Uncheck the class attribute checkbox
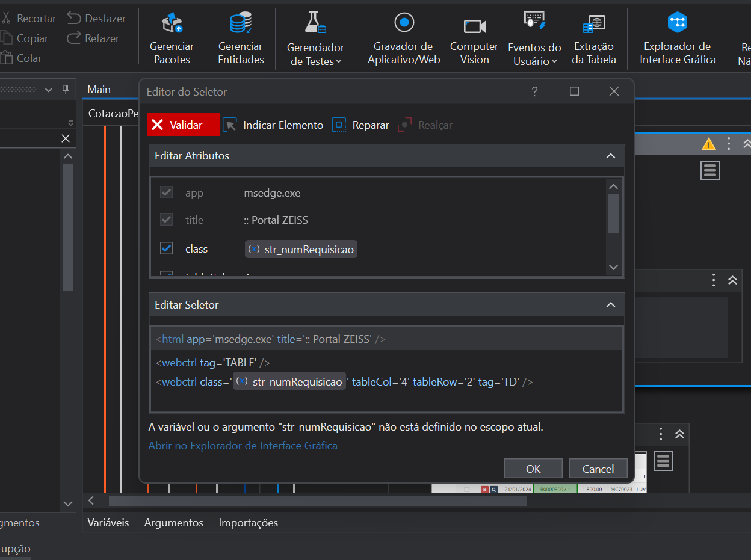 coord(167,248)
